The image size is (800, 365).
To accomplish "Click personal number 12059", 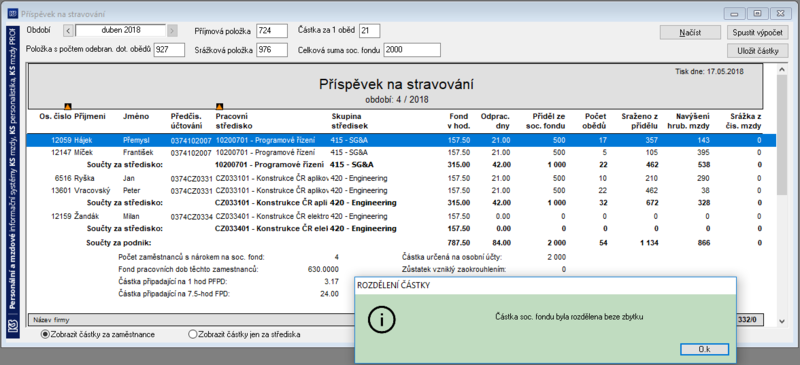I will 62,139.
